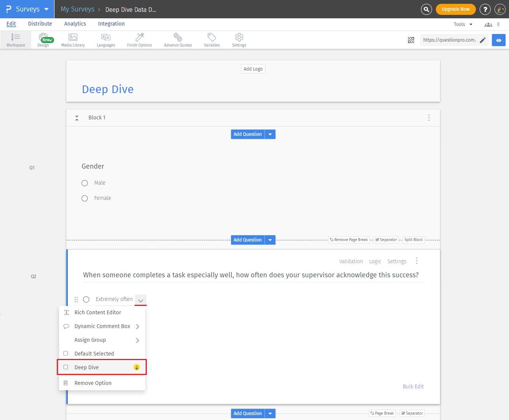The width and height of the screenshot is (509, 420).
Task: Click the Add Logo button
Action: [x=253, y=69]
